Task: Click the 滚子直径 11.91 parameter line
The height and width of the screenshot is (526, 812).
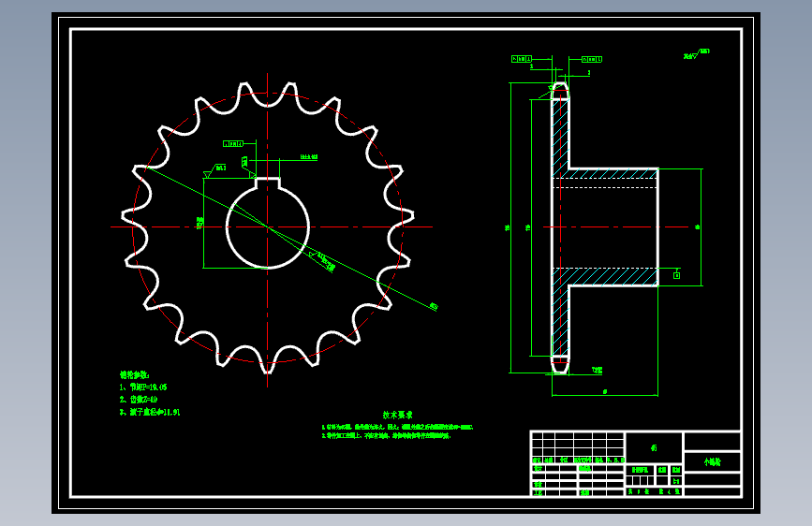Action: (x=150, y=412)
